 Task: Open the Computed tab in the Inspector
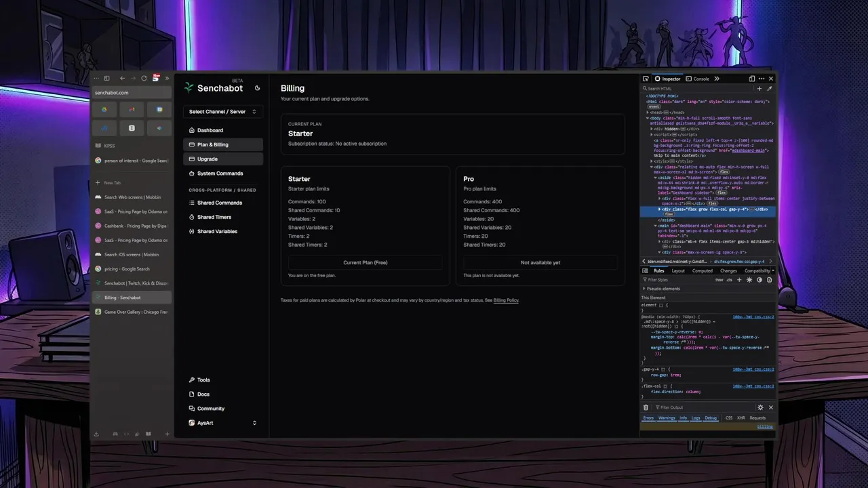(702, 271)
